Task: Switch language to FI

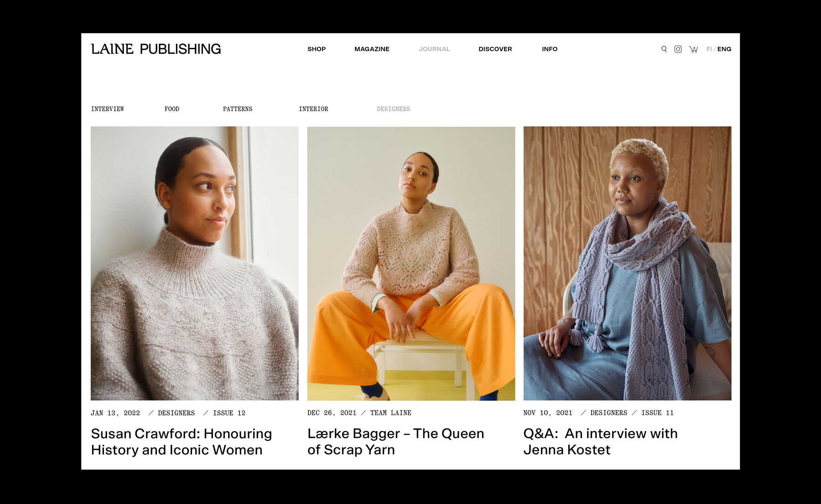Action: point(709,49)
